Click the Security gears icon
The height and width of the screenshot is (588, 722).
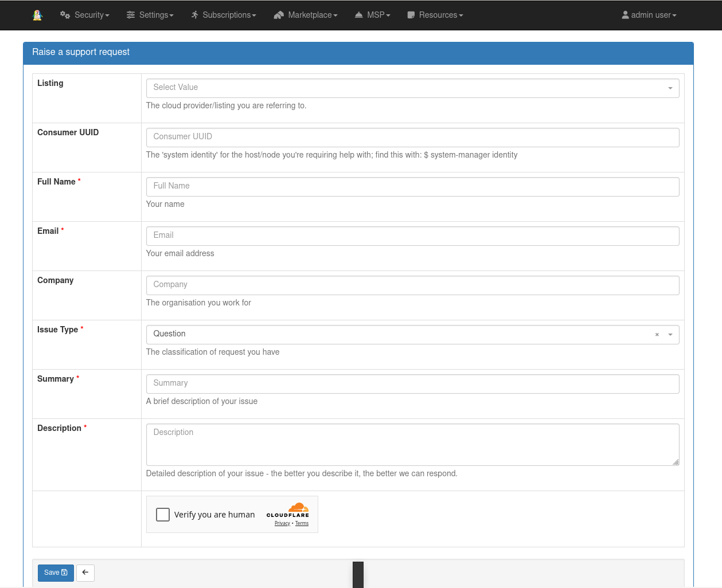click(65, 15)
